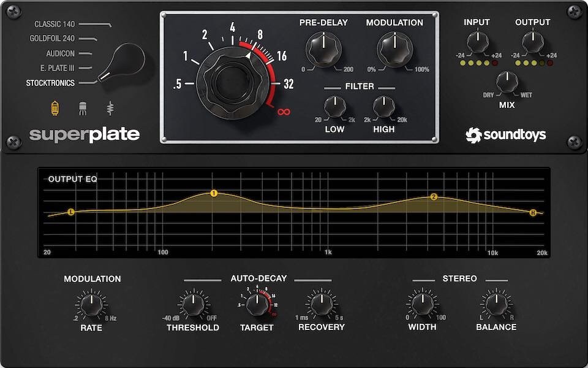This screenshot has width=588, height=368.
Task: Choose the E. Plate III model
Action: [x=58, y=68]
